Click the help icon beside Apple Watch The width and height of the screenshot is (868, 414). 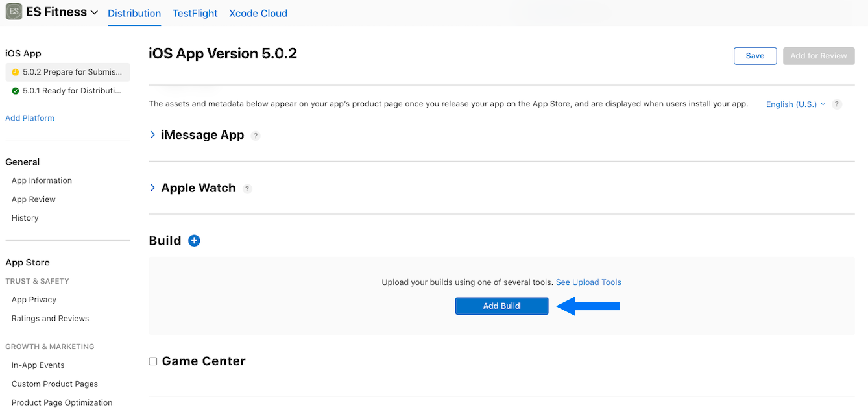[x=247, y=189]
